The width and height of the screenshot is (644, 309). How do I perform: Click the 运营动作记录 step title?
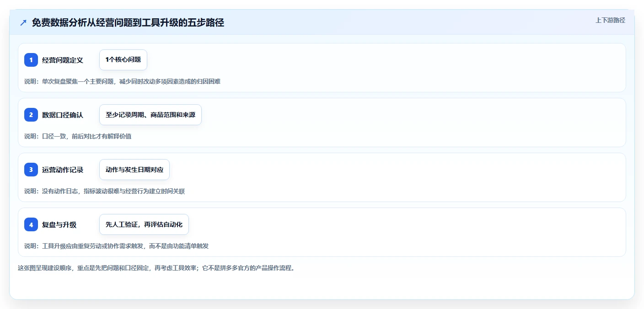pyautogui.click(x=63, y=170)
